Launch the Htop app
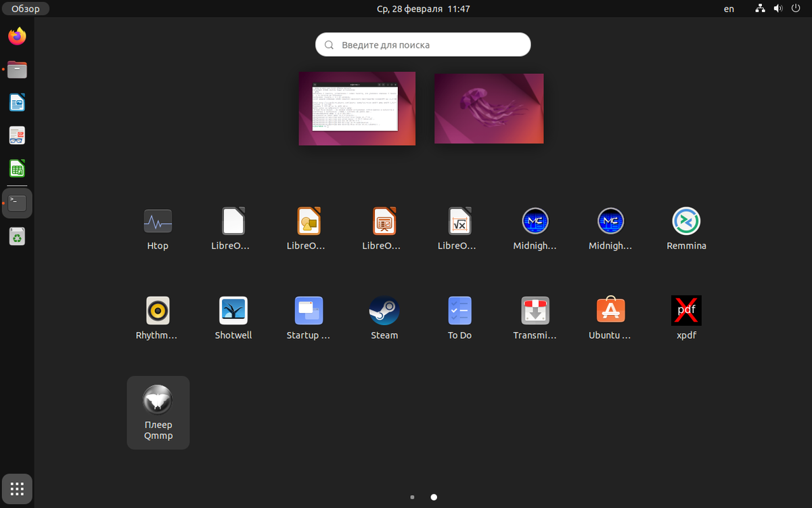This screenshot has height=508, width=812. coord(158,230)
